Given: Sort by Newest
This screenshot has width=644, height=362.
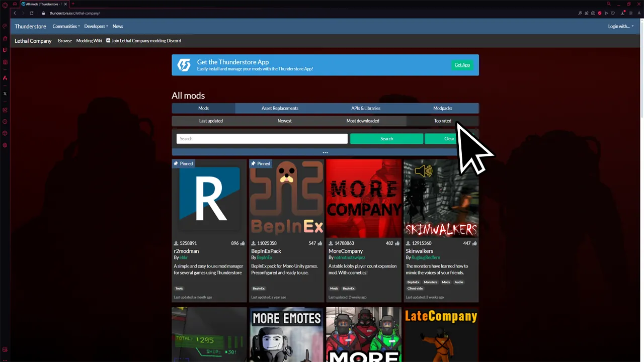Looking at the screenshot, I should coord(285,121).
